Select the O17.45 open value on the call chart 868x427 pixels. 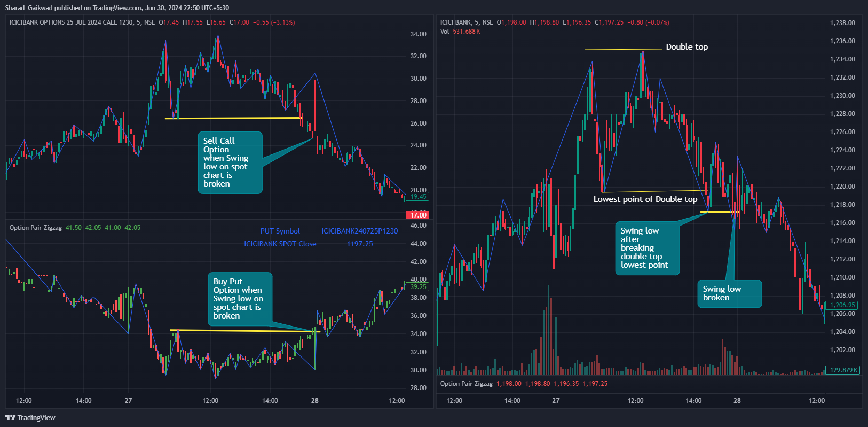click(x=169, y=22)
